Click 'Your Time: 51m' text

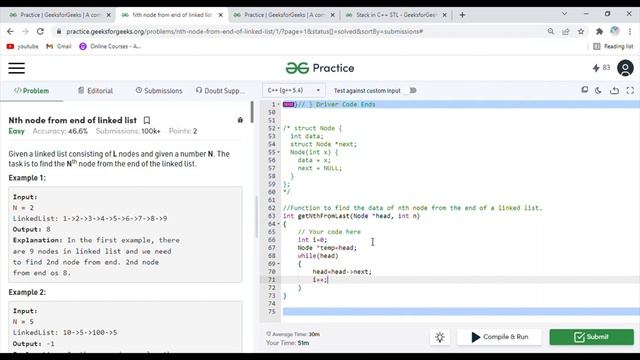pyautogui.click(x=287, y=343)
